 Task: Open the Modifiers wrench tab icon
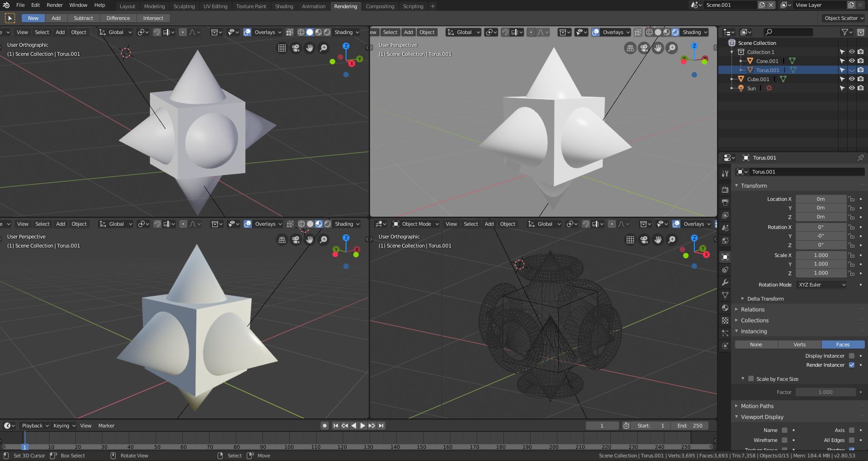725,282
